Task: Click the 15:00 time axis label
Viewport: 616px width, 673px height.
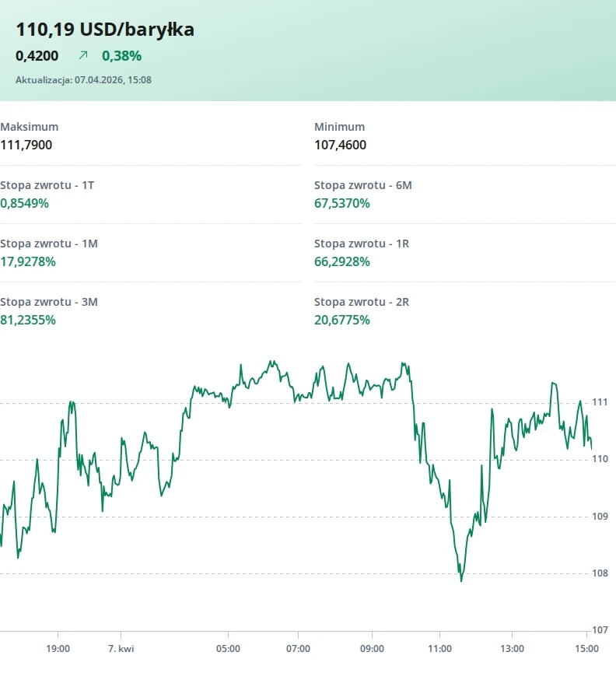Action: pos(586,648)
